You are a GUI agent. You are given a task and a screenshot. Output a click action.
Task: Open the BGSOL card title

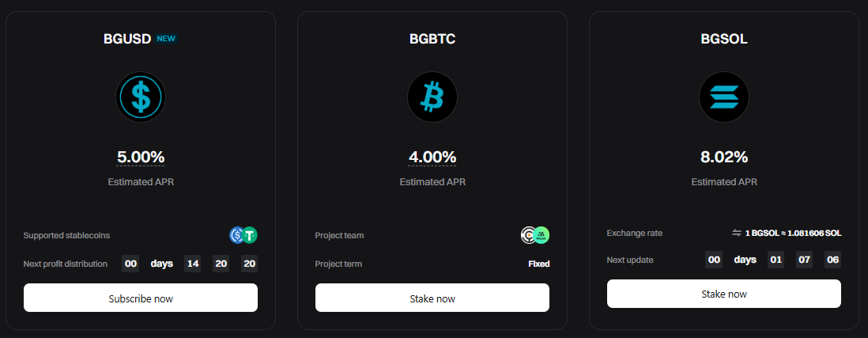(x=724, y=38)
